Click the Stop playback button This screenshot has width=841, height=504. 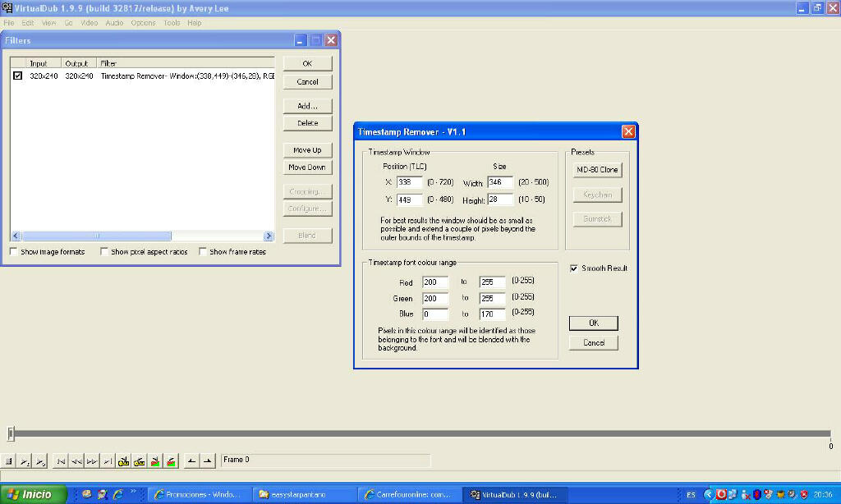click(9, 461)
